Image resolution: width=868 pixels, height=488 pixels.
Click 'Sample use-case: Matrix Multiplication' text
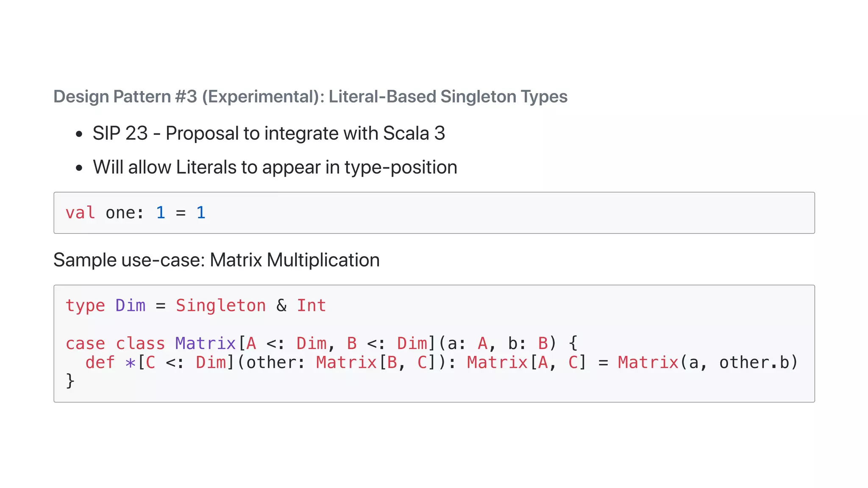click(216, 260)
